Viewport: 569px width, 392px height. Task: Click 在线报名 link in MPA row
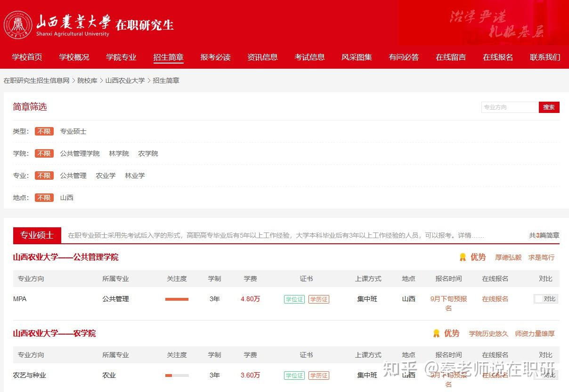[495, 299]
